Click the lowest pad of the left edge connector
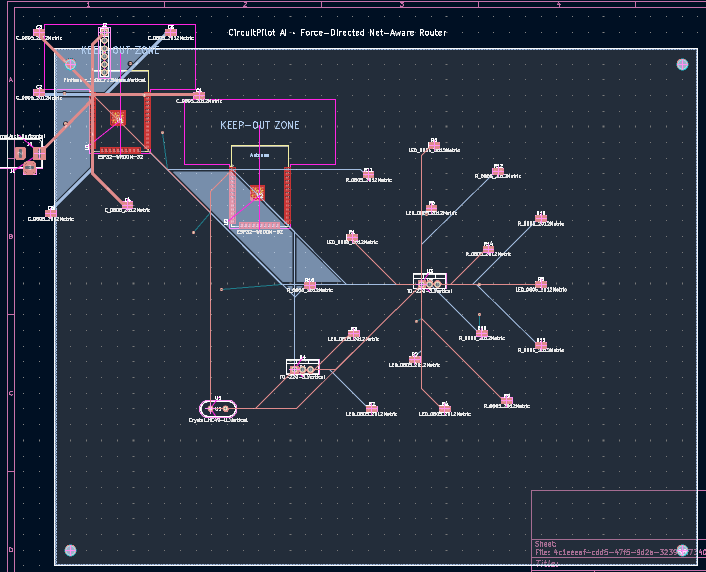 [x=29, y=168]
